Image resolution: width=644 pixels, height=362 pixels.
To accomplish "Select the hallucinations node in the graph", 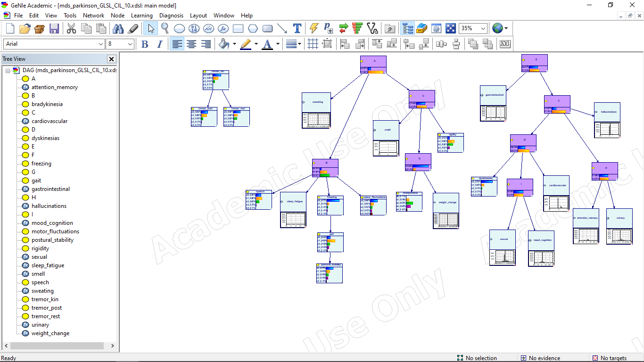I will pyautogui.click(x=607, y=120).
